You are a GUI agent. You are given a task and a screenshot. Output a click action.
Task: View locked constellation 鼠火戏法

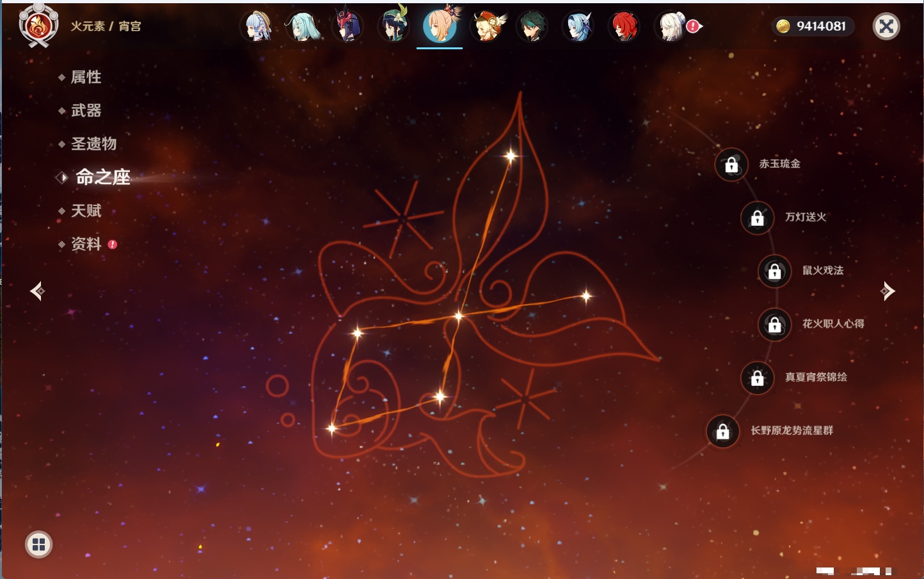click(774, 271)
